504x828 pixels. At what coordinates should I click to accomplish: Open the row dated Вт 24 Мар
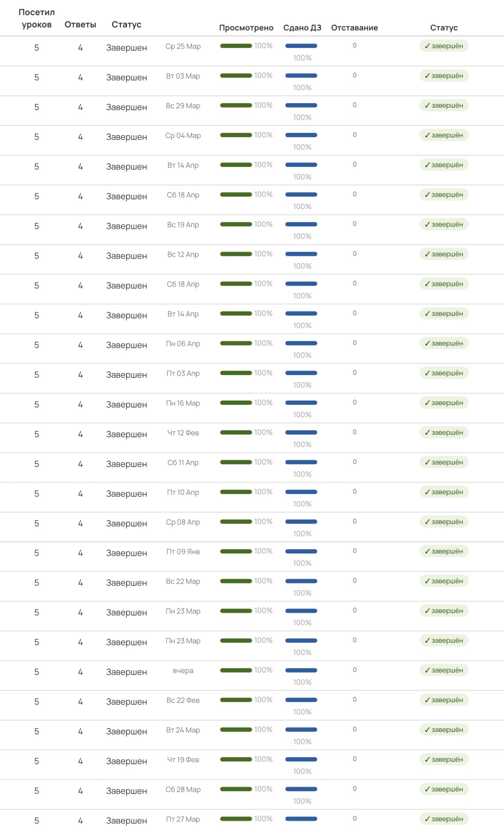(183, 730)
